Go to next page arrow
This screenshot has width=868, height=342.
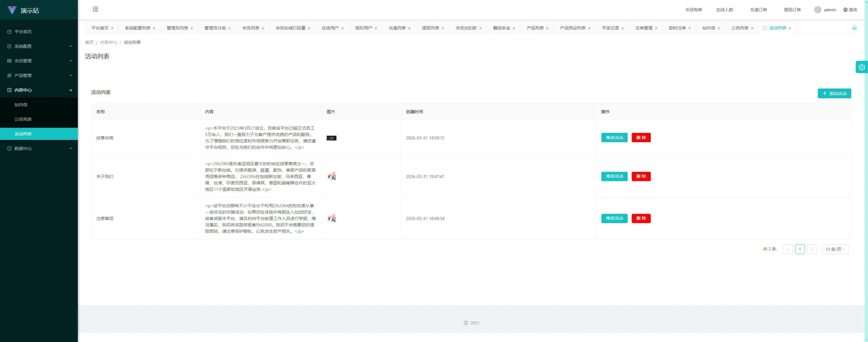point(812,249)
